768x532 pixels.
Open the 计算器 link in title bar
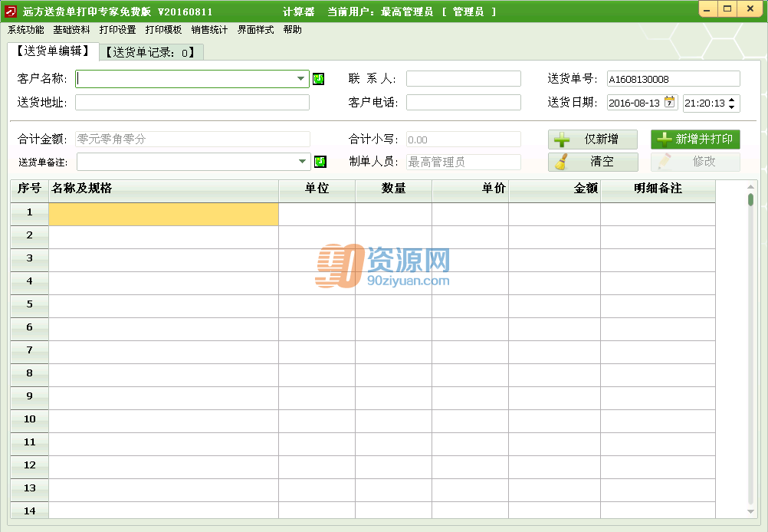(x=299, y=11)
